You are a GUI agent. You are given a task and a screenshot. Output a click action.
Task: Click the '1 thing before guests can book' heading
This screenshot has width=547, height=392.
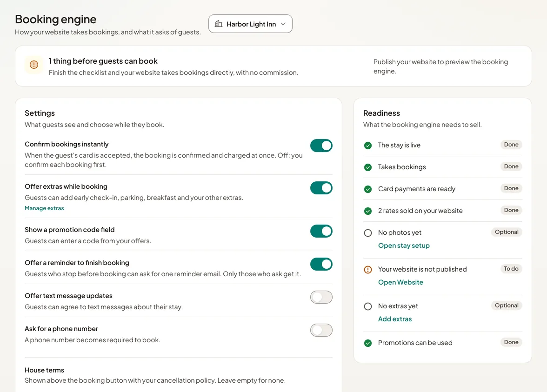(103, 61)
